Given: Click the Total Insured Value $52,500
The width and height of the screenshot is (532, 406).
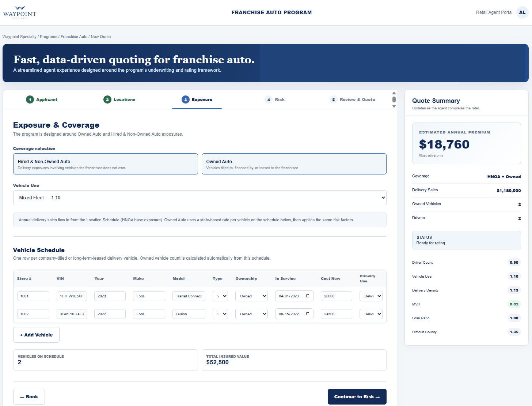Looking at the screenshot, I should click(x=217, y=362).
